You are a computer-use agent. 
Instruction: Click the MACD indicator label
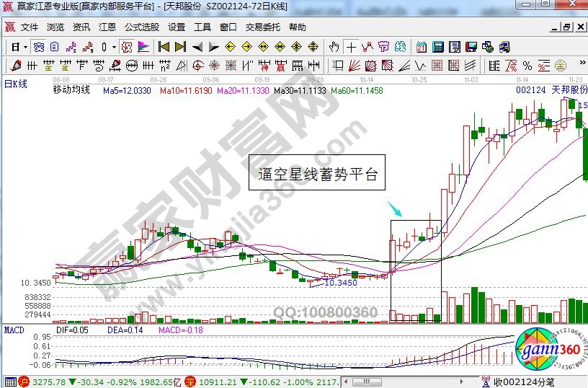(x=14, y=330)
